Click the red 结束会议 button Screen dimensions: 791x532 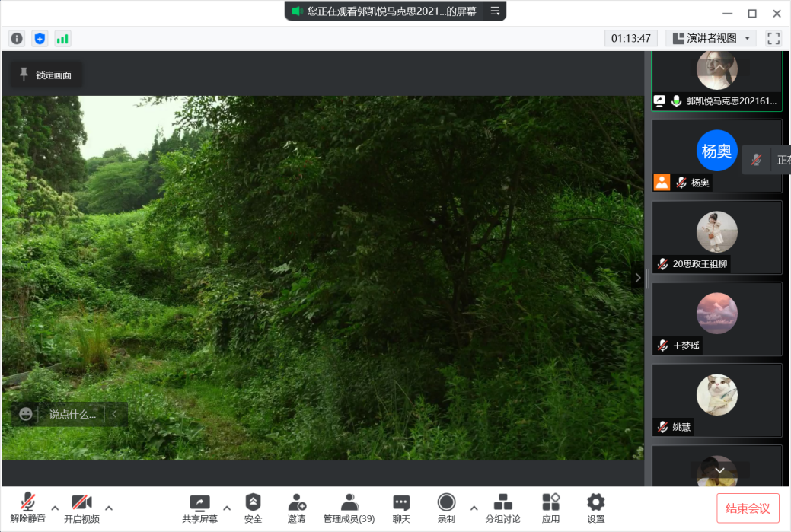click(748, 508)
